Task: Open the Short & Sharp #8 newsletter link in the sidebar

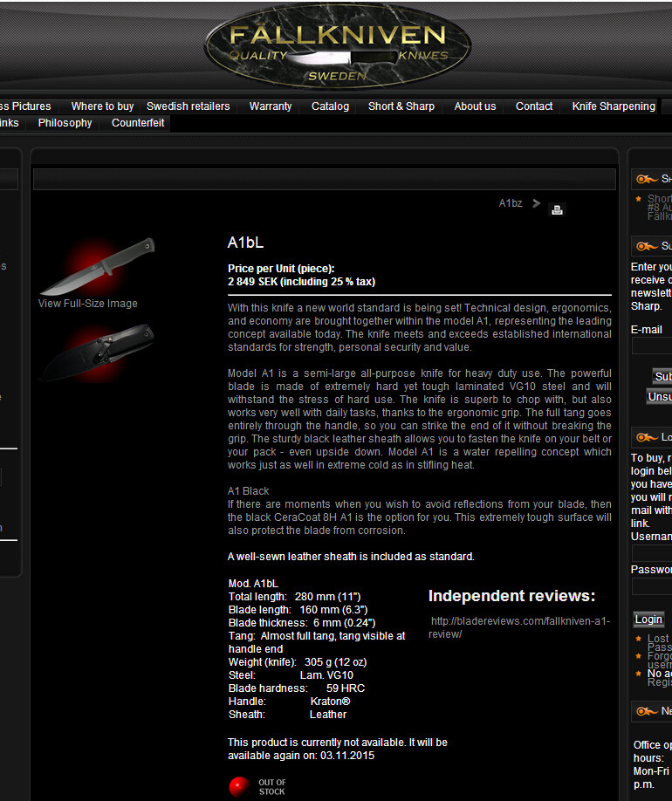Action: [x=659, y=208]
